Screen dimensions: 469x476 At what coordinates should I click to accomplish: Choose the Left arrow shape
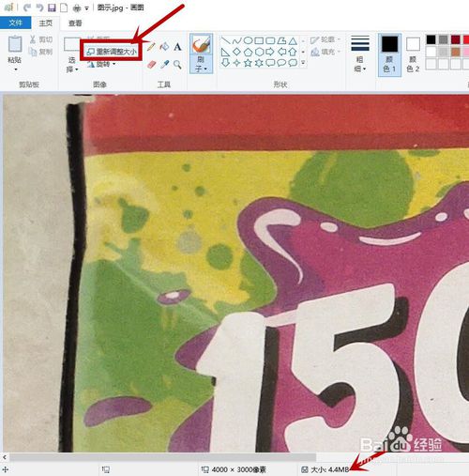pyautogui.click(x=281, y=52)
